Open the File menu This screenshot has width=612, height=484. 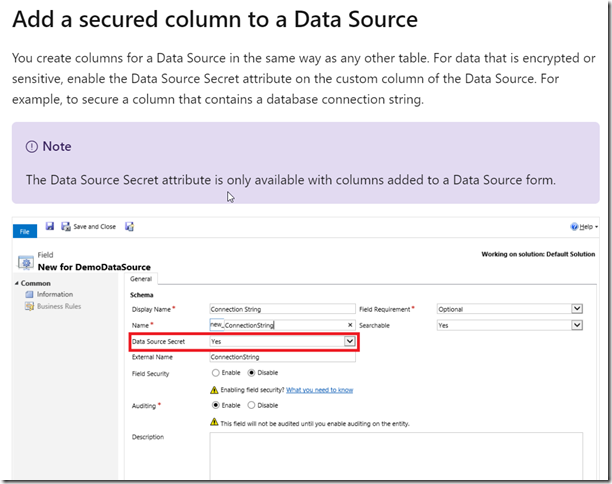click(x=25, y=231)
